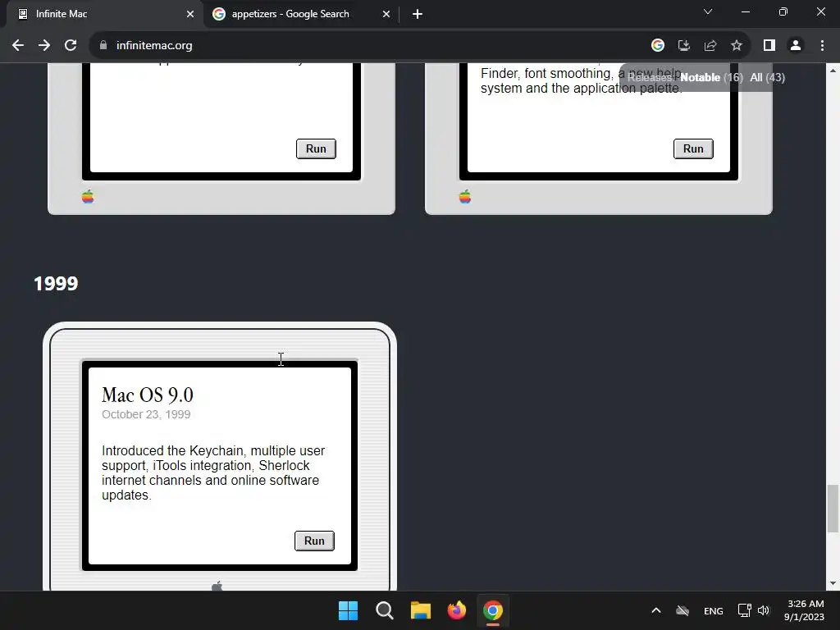Image resolution: width=840 pixels, height=630 pixels.
Task: Click the Google icon in address bar
Action: pos(658,46)
